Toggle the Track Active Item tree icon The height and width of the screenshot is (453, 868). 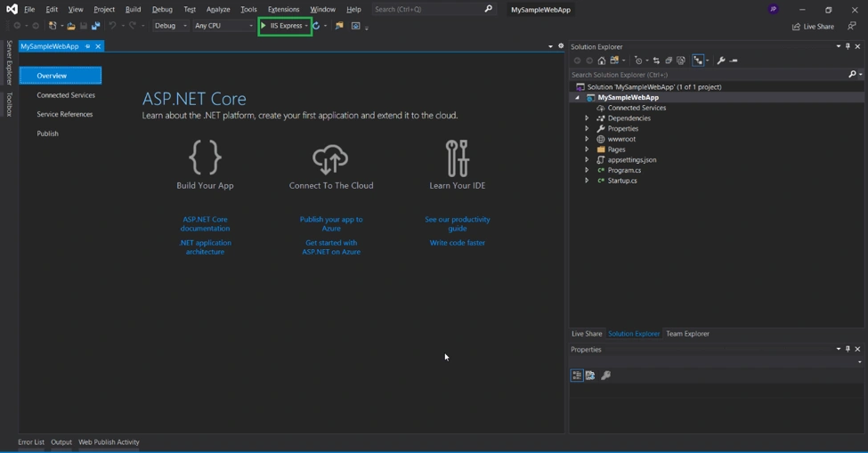pos(697,61)
